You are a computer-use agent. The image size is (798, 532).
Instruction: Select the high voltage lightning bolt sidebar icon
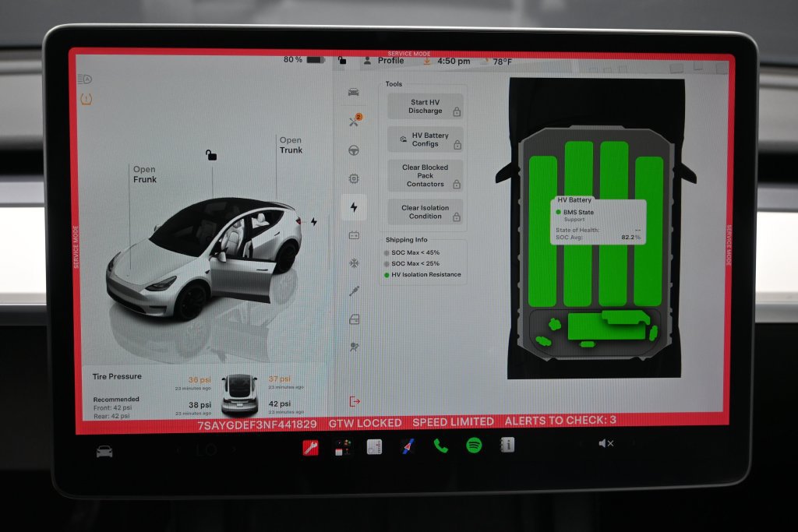point(354,207)
